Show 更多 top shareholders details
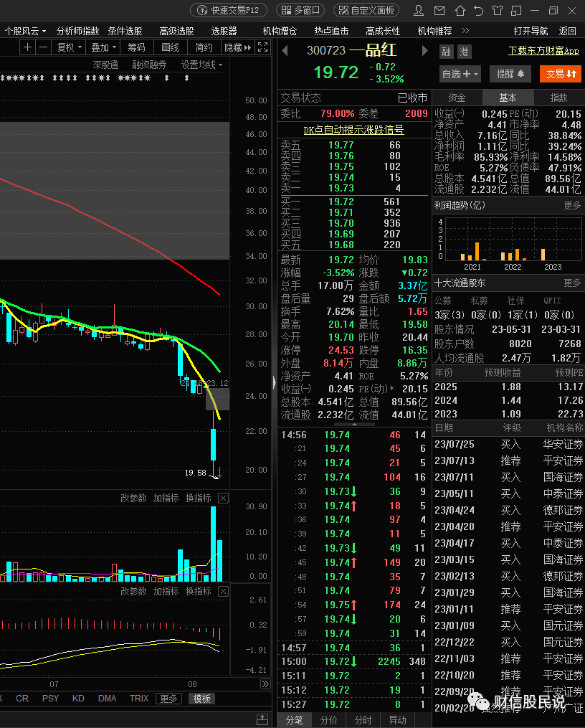Screen dimensions: 585x728 click(572, 283)
